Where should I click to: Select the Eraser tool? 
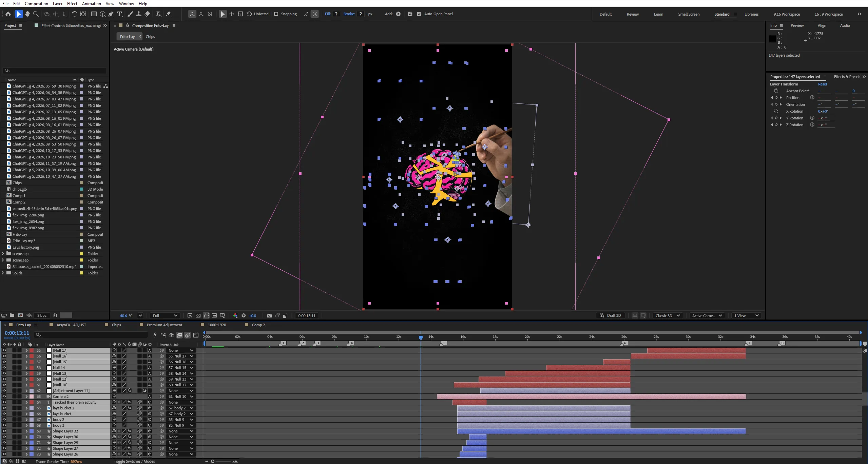(x=147, y=14)
